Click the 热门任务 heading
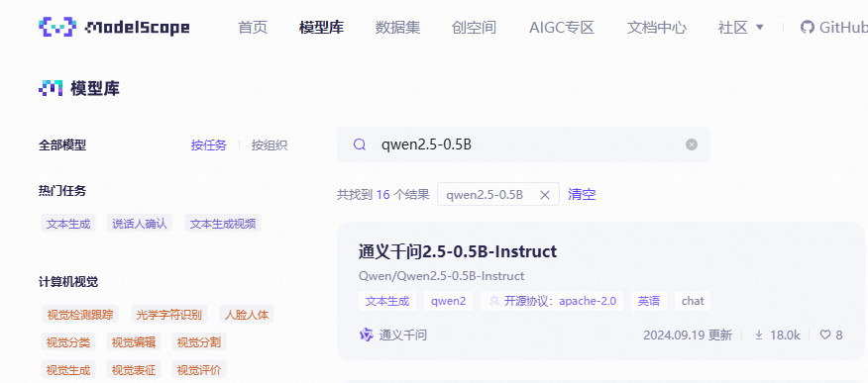The width and height of the screenshot is (868, 383). click(62, 191)
